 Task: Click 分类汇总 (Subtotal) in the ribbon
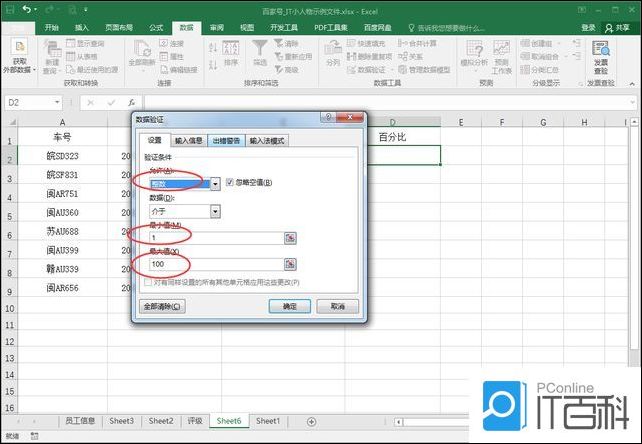pos(540,70)
